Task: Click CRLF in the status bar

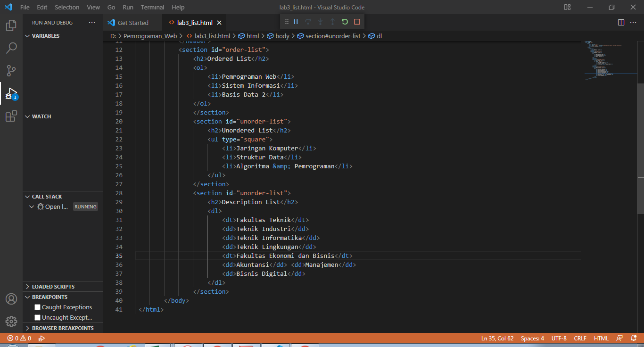Action: point(580,338)
